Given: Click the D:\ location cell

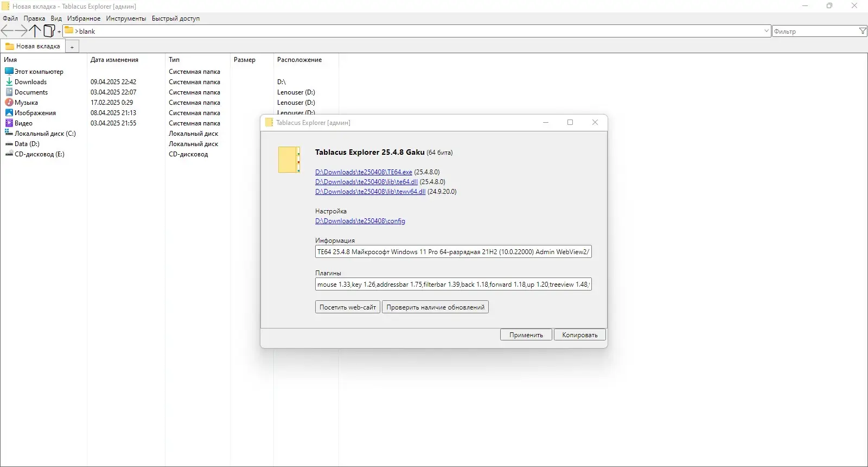Looking at the screenshot, I should click(282, 82).
